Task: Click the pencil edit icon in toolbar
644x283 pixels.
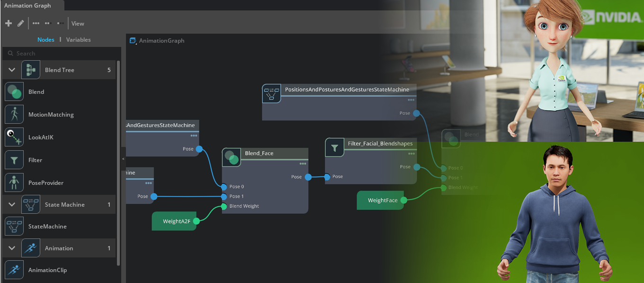Action: pyautogui.click(x=20, y=23)
